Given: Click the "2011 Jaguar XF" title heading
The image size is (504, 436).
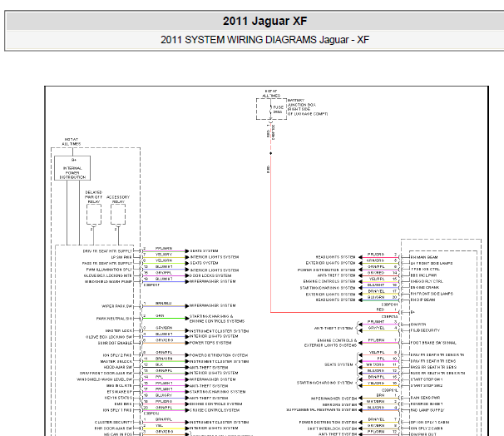Looking at the screenshot, I should click(264, 22).
